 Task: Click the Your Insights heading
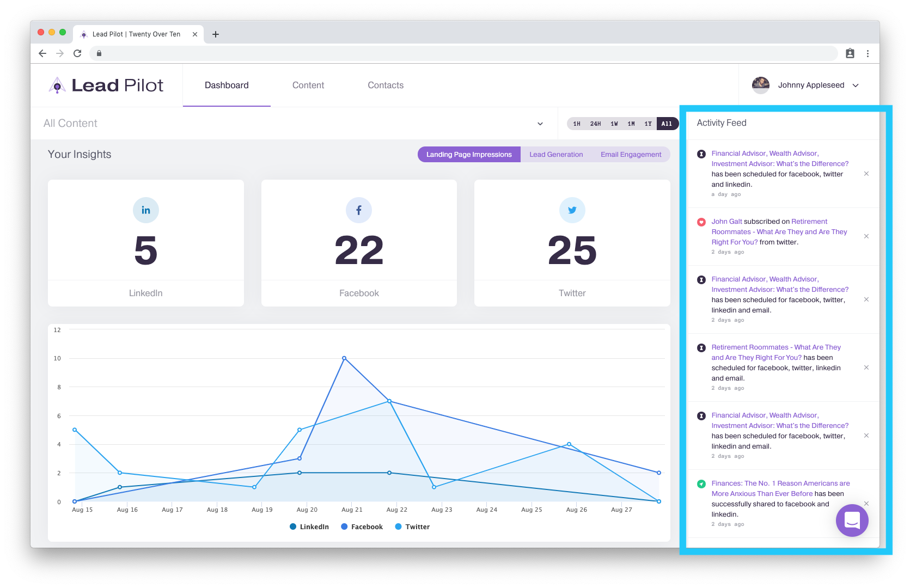click(80, 155)
